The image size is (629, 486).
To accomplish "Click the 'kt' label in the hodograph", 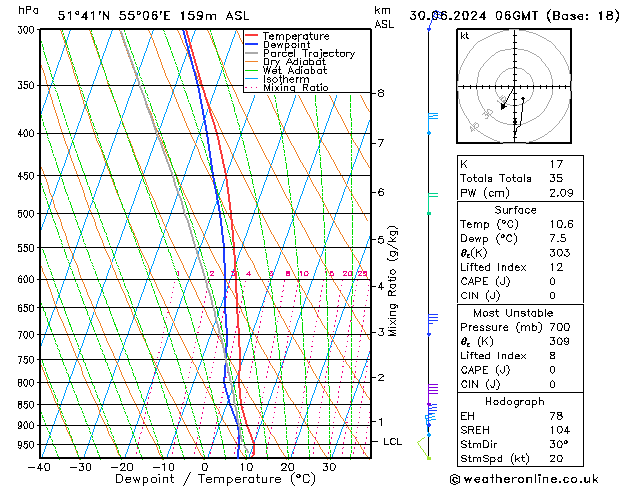I will (x=465, y=36).
